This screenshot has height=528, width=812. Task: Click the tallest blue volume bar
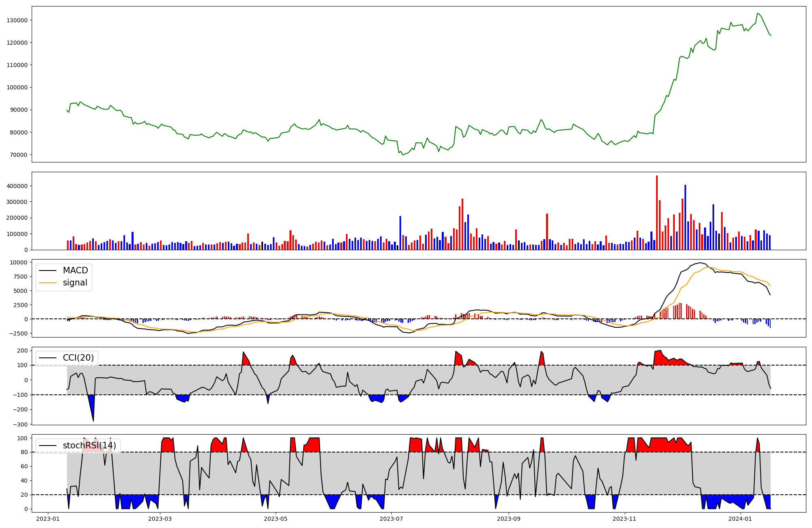pyautogui.click(x=685, y=217)
